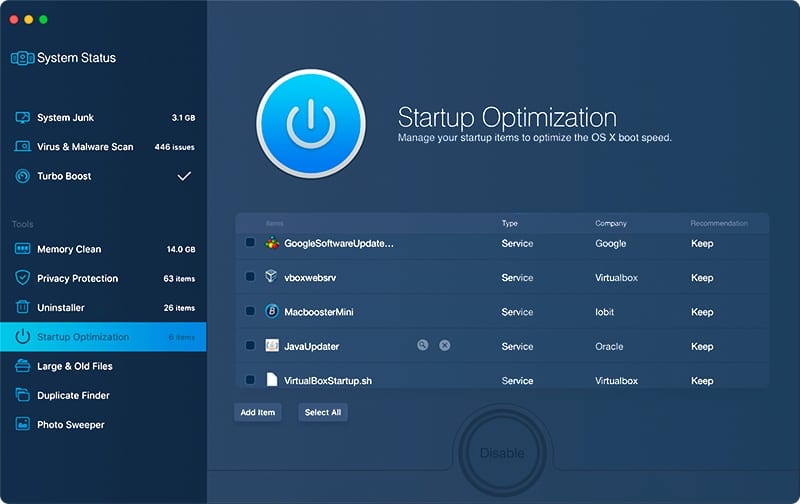Check the MacboosterMini checkbox

click(250, 311)
